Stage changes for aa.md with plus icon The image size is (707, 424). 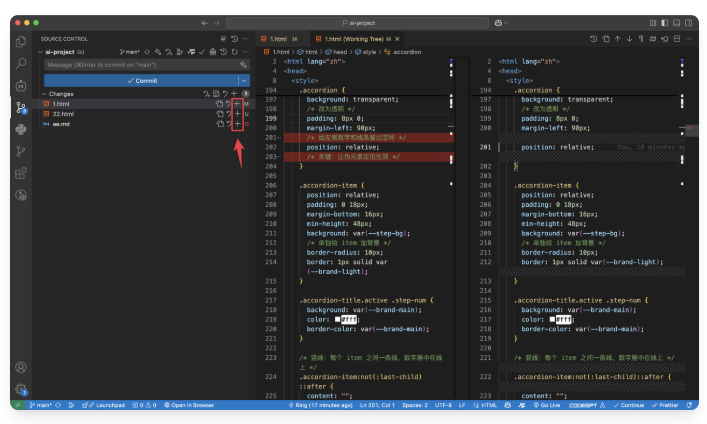tap(237, 124)
